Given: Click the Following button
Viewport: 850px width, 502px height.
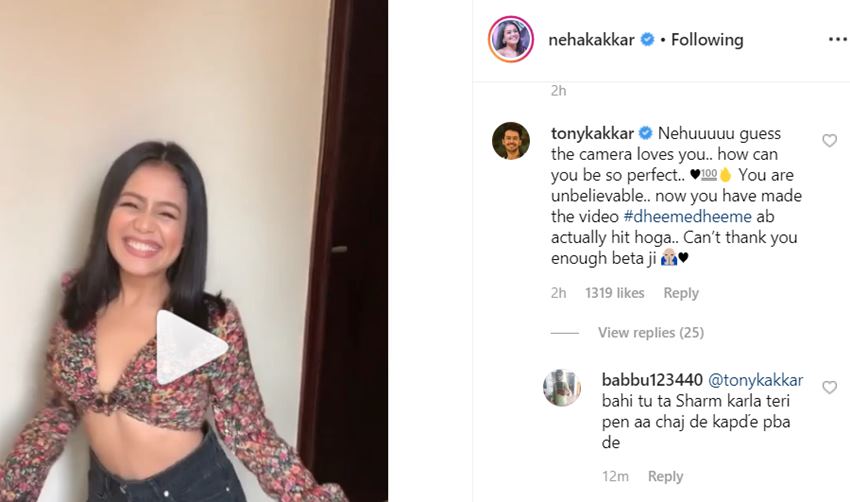Looking at the screenshot, I should tap(707, 40).
